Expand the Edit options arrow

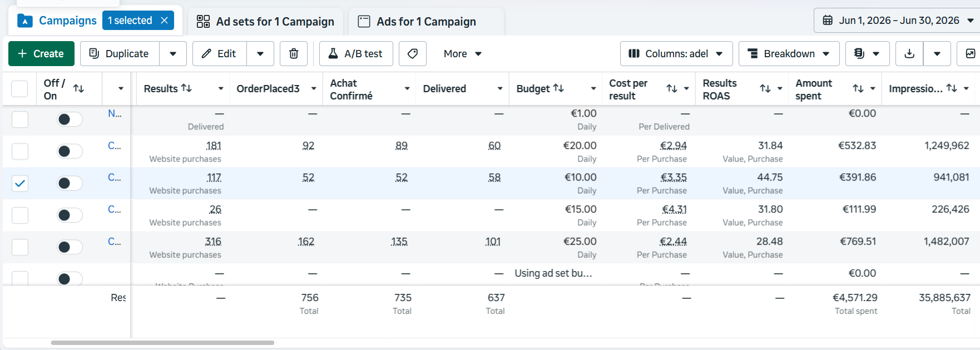(260, 54)
